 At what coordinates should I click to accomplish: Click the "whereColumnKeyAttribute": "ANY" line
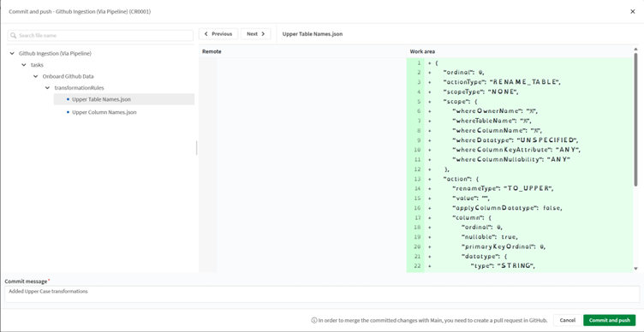click(x=516, y=150)
